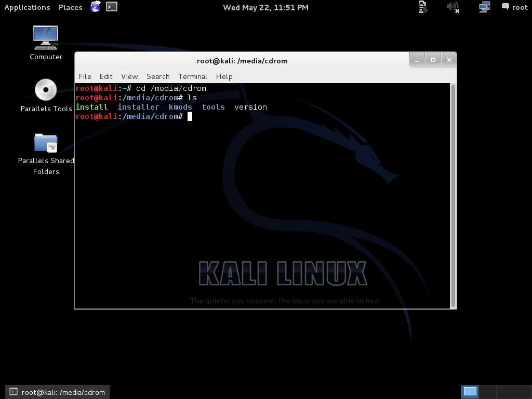Click the volume muted speaker icon

453,7
